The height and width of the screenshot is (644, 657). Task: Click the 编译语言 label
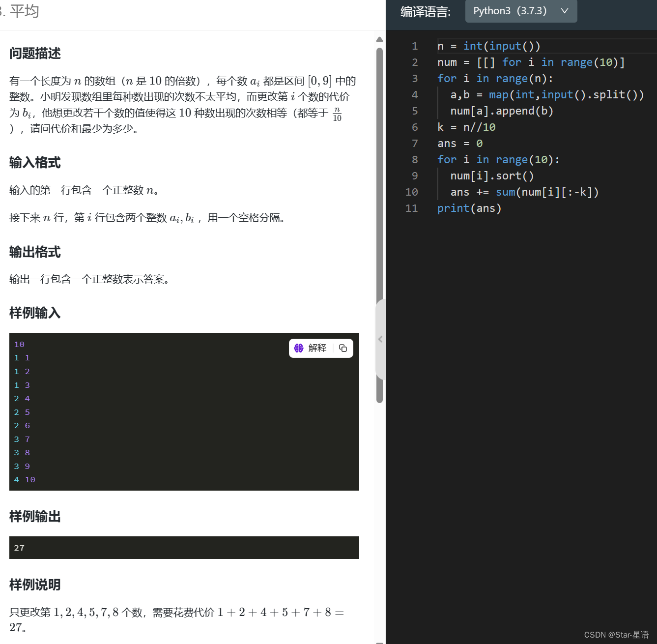[x=426, y=11]
